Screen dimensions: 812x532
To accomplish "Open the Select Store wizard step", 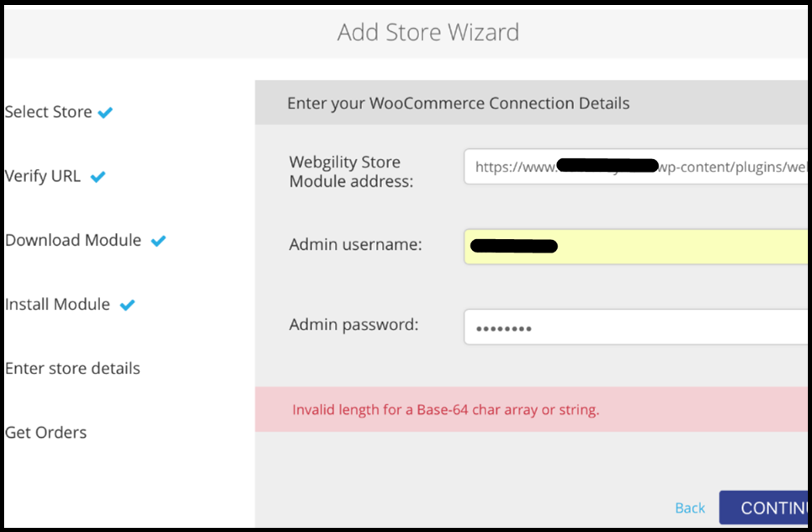I will pos(49,112).
